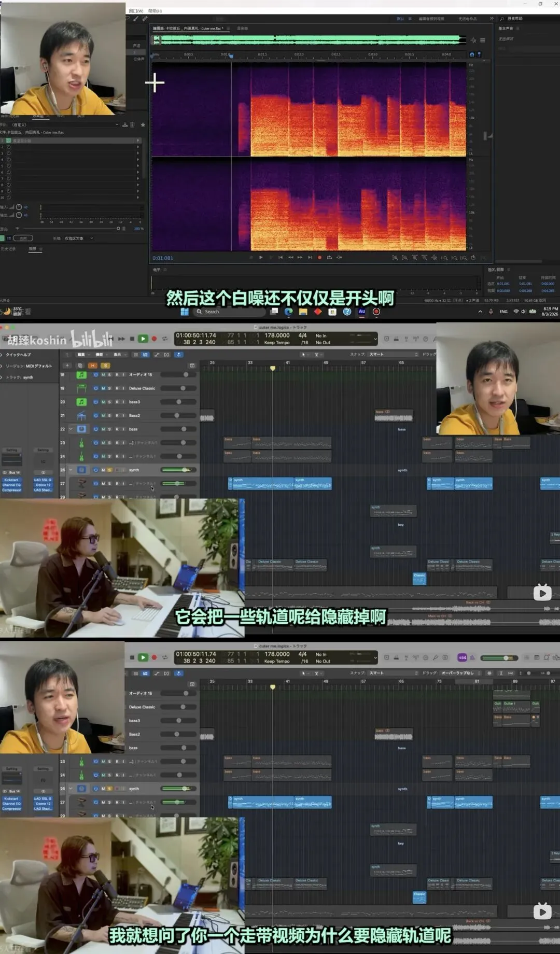Click the favorite star icon in the effects rack
Screen dimensions: 560x954
[x=143, y=124]
